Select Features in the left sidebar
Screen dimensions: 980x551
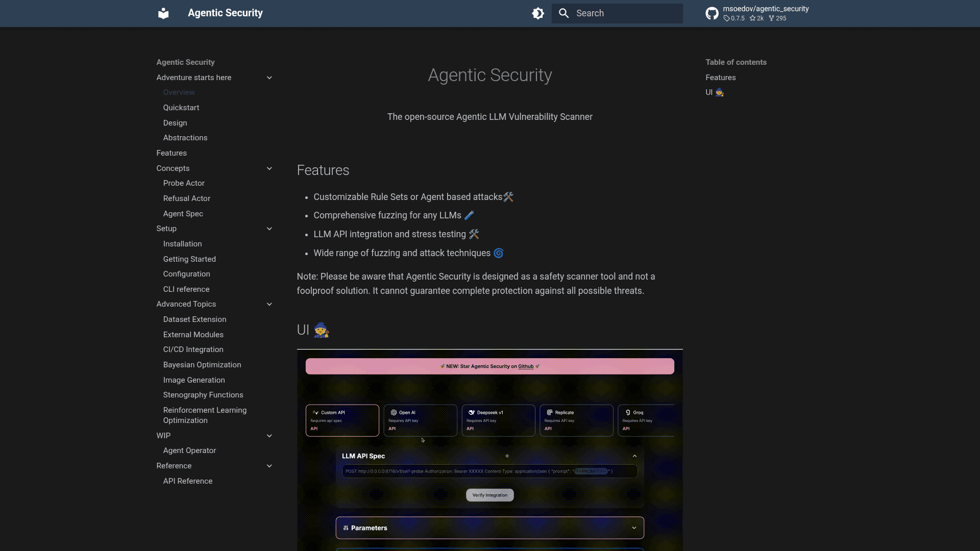[x=171, y=153]
